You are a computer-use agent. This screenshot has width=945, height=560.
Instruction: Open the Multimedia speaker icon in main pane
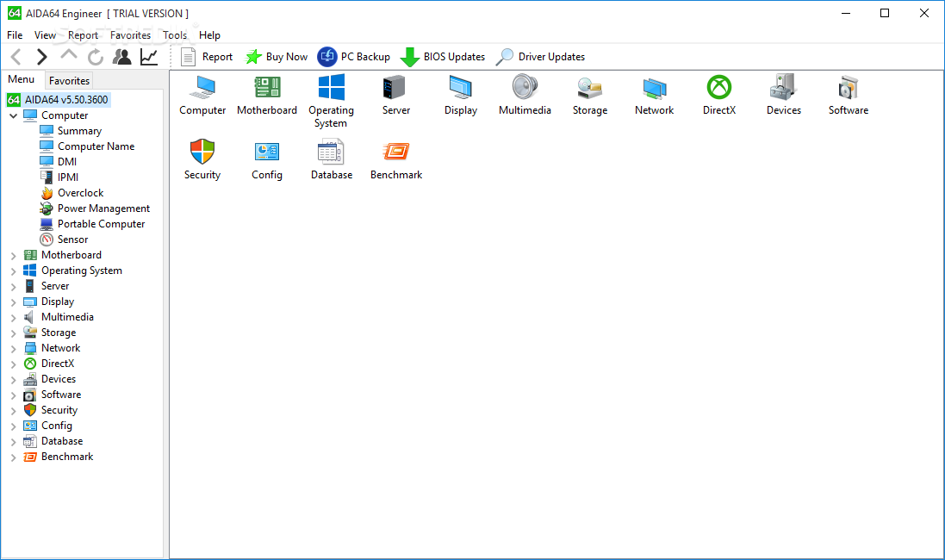pyautogui.click(x=525, y=87)
